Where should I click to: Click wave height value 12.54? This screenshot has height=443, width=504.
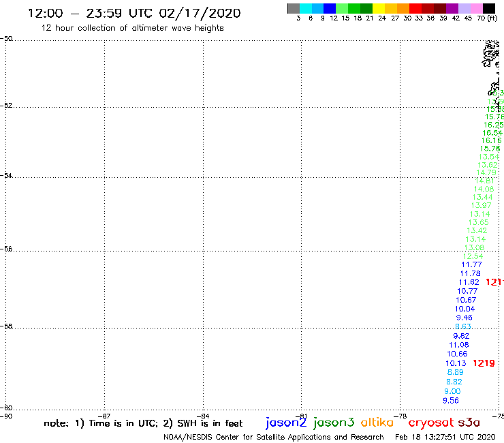(x=473, y=256)
